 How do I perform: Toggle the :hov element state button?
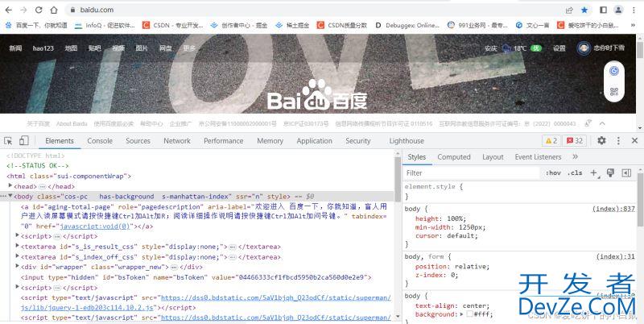(x=553, y=173)
